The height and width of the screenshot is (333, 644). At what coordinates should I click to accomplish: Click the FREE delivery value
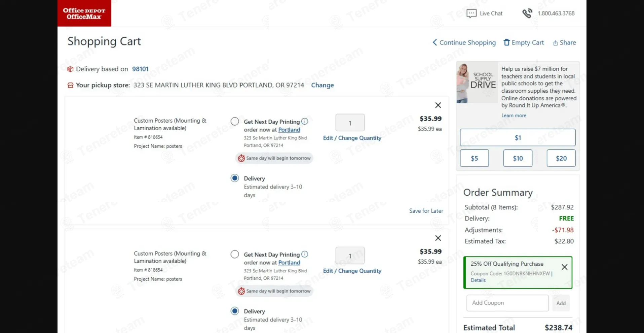coord(566,219)
